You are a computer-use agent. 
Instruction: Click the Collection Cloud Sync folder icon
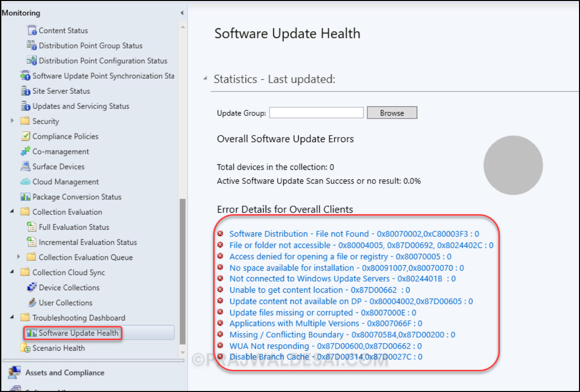pos(25,272)
